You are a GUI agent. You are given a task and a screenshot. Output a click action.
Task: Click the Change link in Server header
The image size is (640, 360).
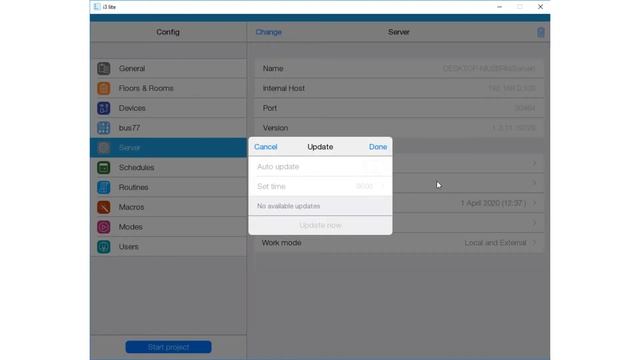(x=269, y=32)
